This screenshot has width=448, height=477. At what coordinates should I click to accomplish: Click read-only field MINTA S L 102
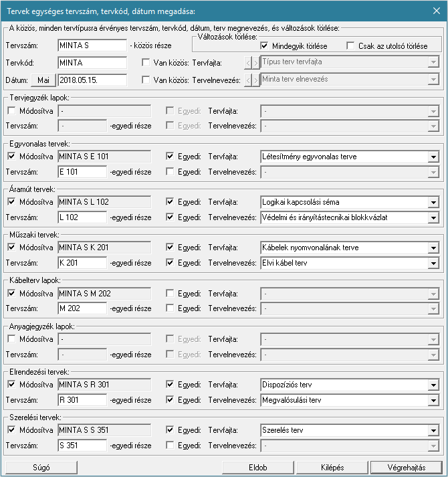[x=104, y=201]
